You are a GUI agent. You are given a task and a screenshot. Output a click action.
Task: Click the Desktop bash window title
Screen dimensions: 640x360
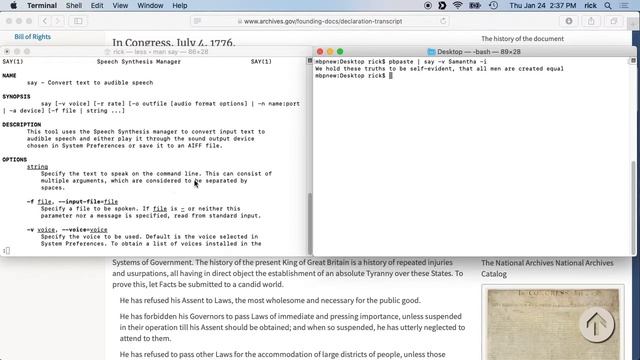coord(478,52)
